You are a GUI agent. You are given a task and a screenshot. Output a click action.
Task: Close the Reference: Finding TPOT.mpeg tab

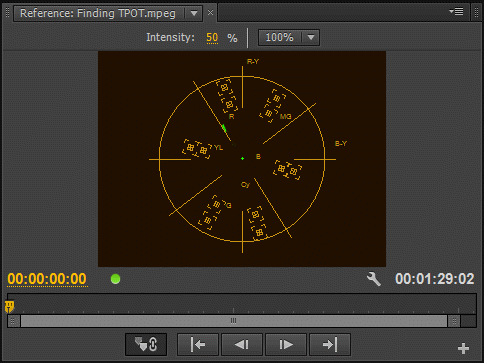pos(210,13)
